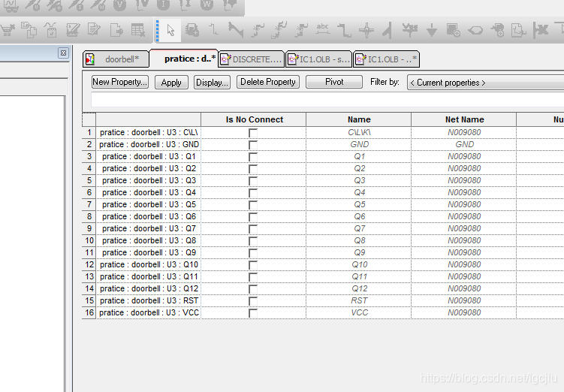Click the Q6 name cell

[359, 216]
